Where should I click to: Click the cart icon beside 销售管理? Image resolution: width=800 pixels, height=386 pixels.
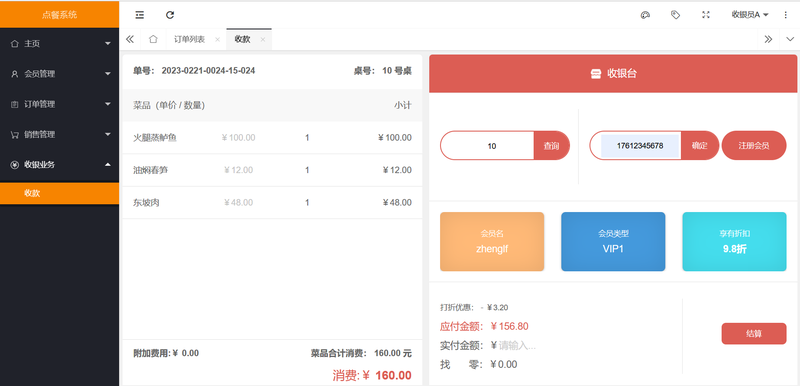click(14, 135)
